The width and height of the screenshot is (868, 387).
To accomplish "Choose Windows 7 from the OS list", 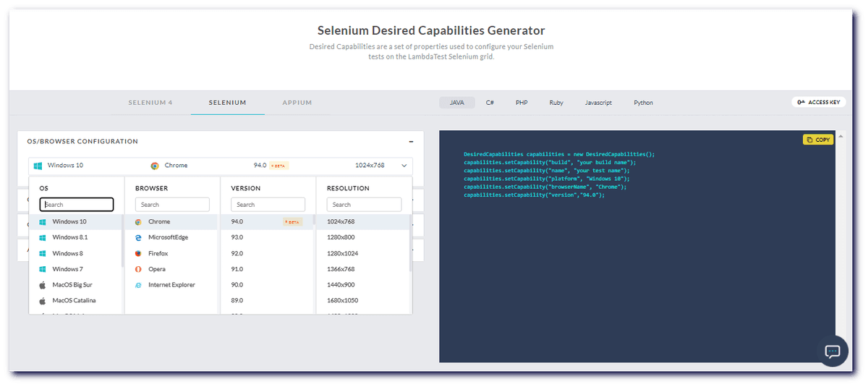I will point(75,269).
